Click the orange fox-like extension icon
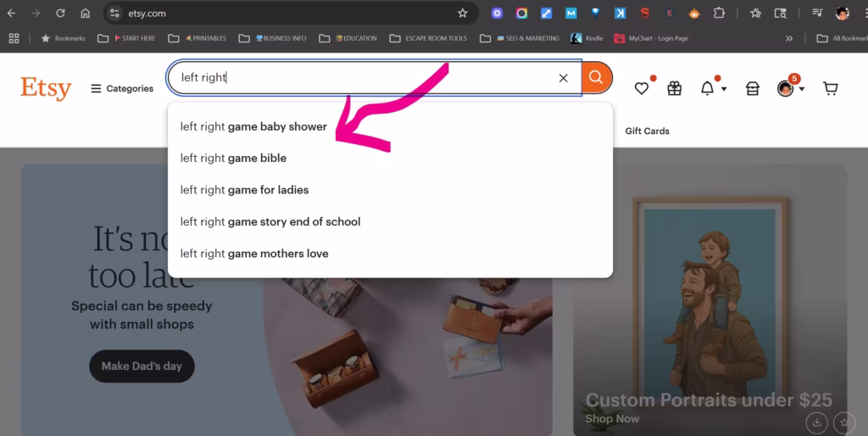The height and width of the screenshot is (436, 868). tap(694, 14)
